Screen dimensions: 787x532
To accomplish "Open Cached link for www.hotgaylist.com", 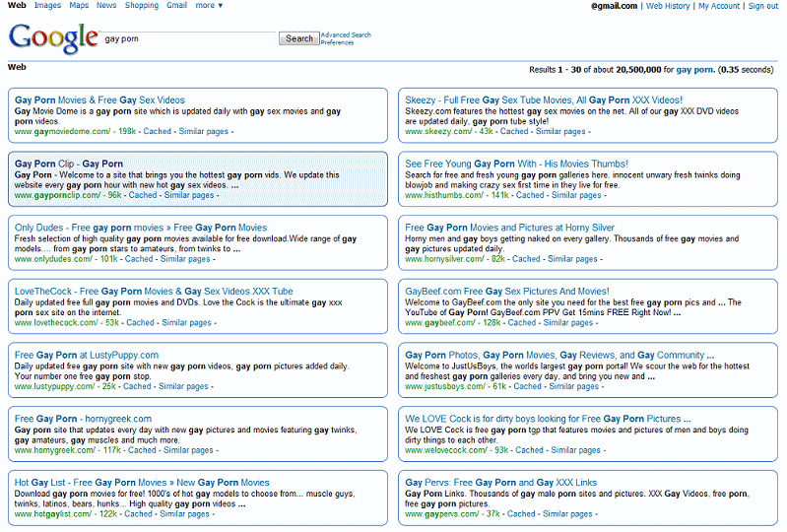I will pos(139,514).
